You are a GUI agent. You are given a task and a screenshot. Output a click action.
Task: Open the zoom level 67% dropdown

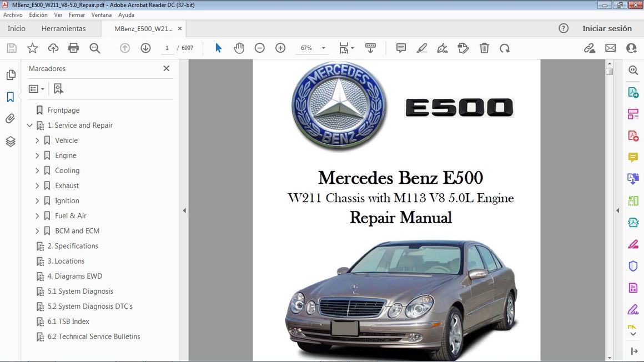point(324,48)
